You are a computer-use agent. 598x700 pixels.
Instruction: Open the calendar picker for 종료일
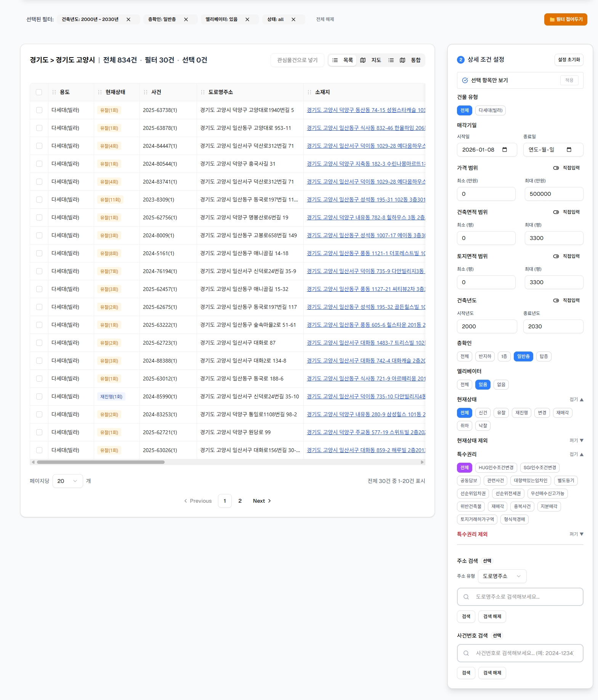point(569,150)
